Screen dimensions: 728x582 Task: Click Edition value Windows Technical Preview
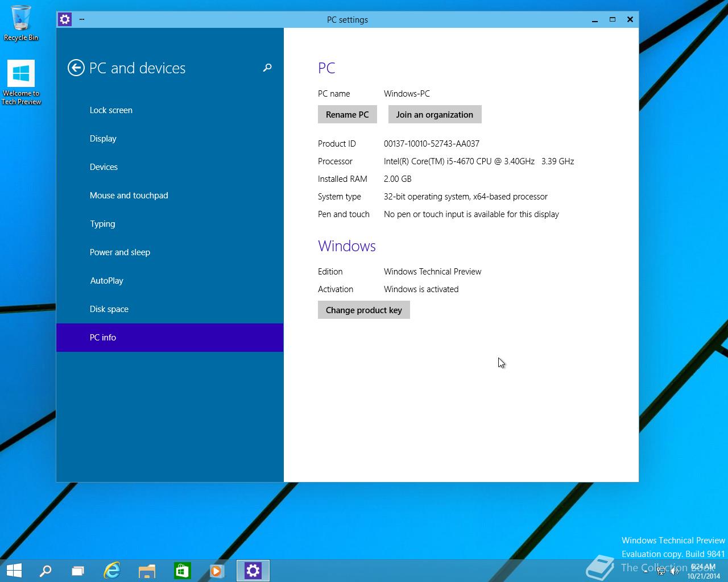[432, 272]
